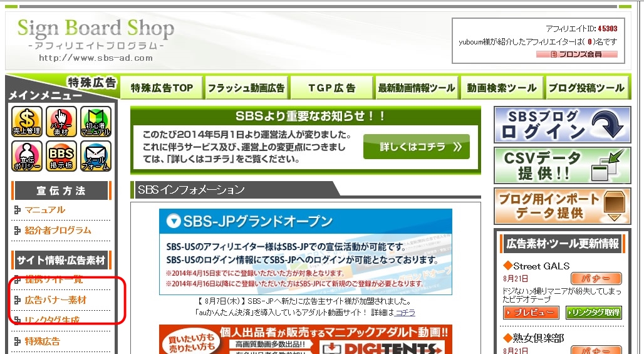Open the 最新動画情報ツール tab
Image resolution: width=644 pixels, height=354 pixels.
(417, 88)
